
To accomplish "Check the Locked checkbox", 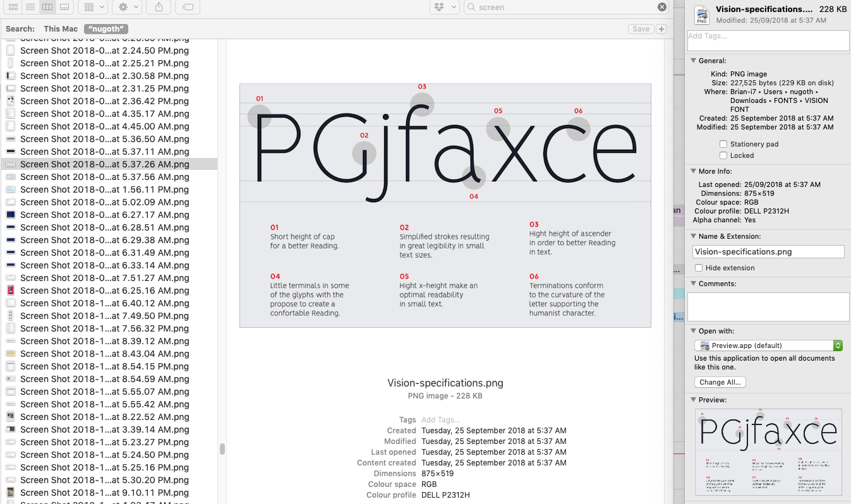I will click(x=723, y=155).
